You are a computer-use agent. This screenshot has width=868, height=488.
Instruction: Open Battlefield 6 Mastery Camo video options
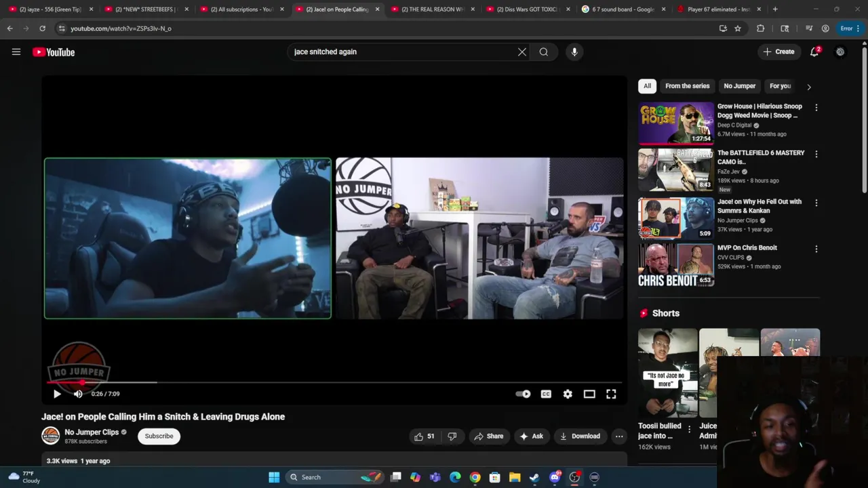click(x=816, y=154)
